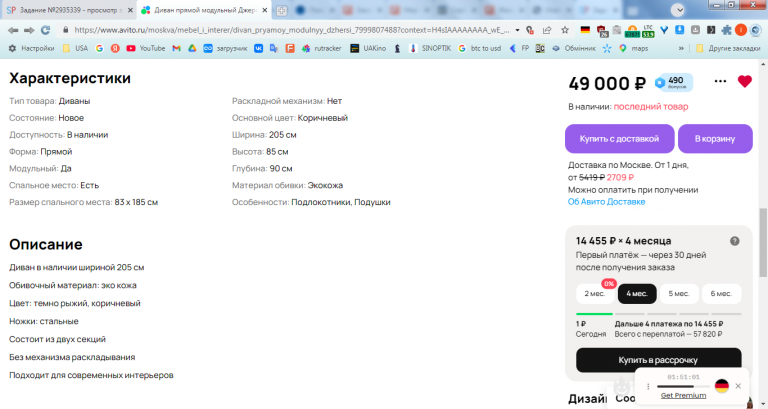768x409 pixels.
Task: Click the Основной цвет: Коричневый row
Action: 290,118
